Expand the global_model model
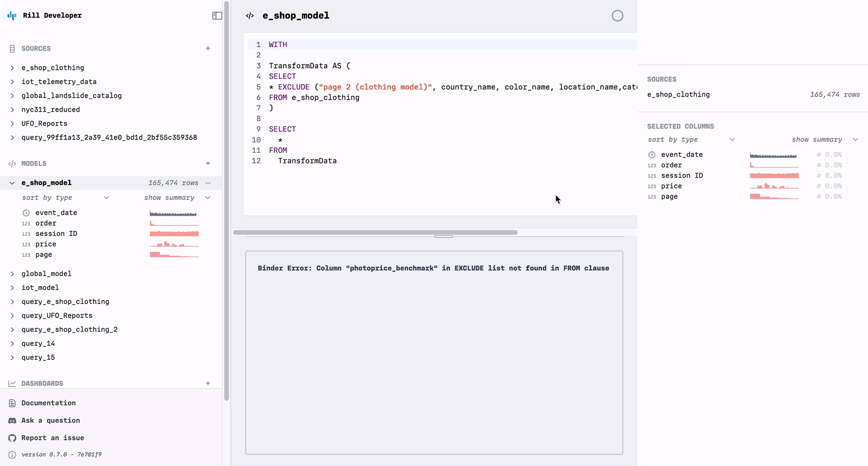This screenshot has height=466, width=868. click(12, 274)
